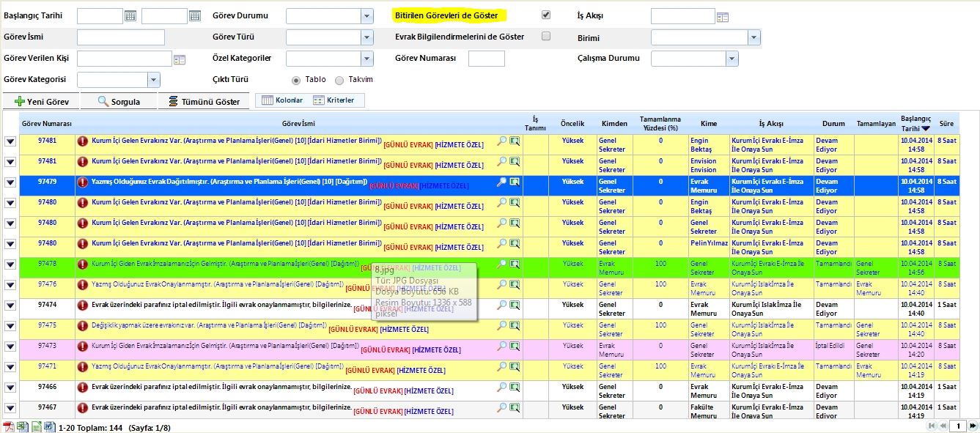Click the magnifier icon in row 97466
The height and width of the screenshot is (433, 980).
click(x=501, y=387)
